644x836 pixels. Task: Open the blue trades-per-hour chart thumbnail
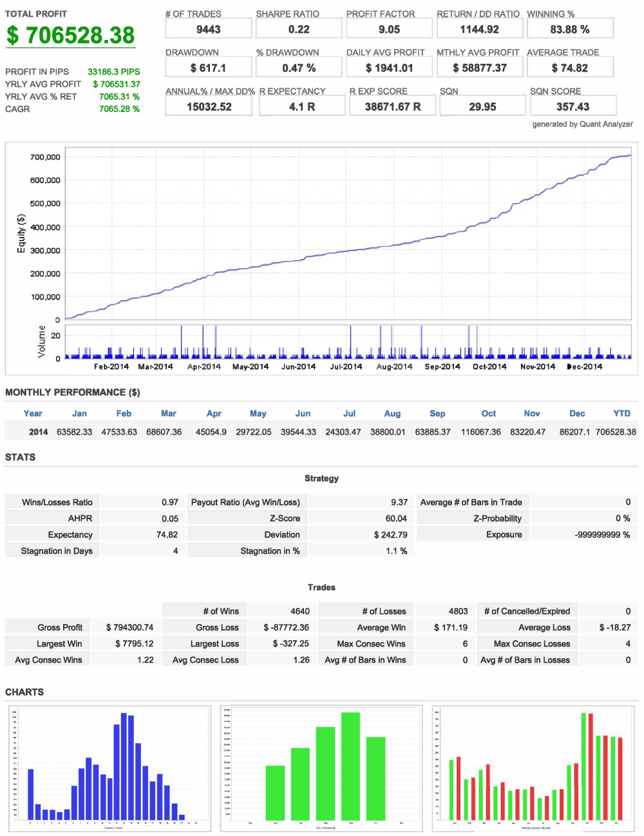109,768
